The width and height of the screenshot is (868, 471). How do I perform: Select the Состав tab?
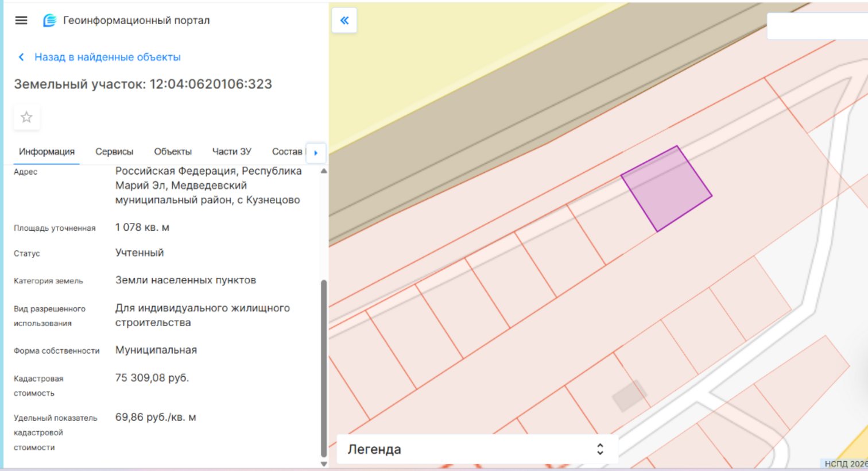pyautogui.click(x=287, y=152)
